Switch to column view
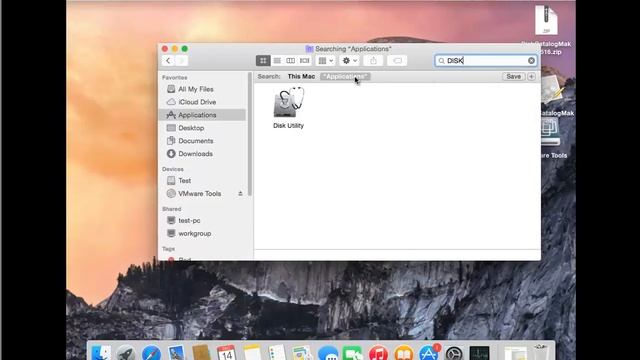This screenshot has height=360, width=640. (x=291, y=61)
